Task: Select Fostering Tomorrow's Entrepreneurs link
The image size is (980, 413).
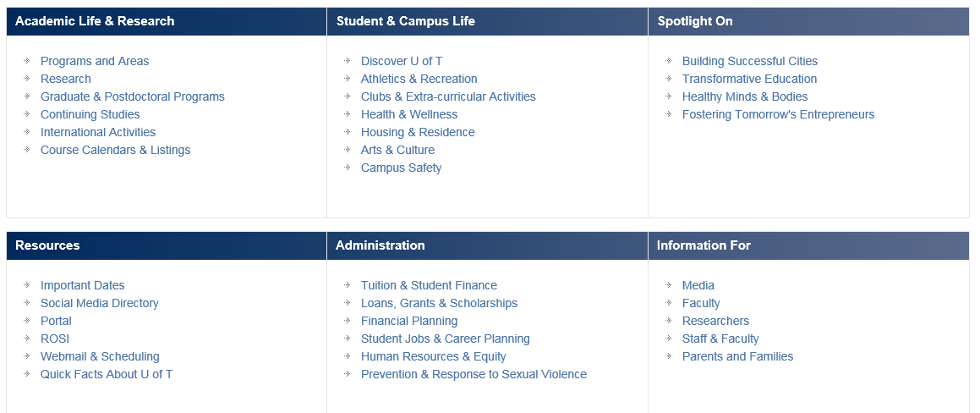Action: click(x=778, y=114)
